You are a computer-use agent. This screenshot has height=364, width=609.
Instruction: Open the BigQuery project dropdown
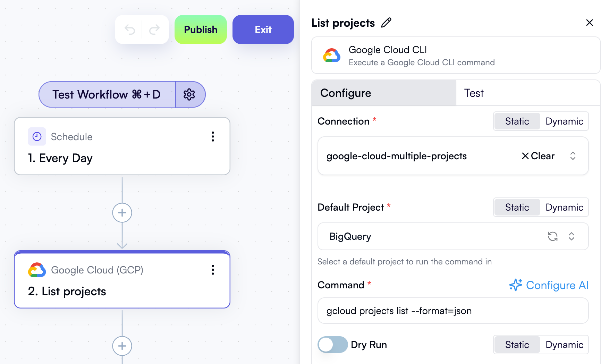click(x=572, y=236)
